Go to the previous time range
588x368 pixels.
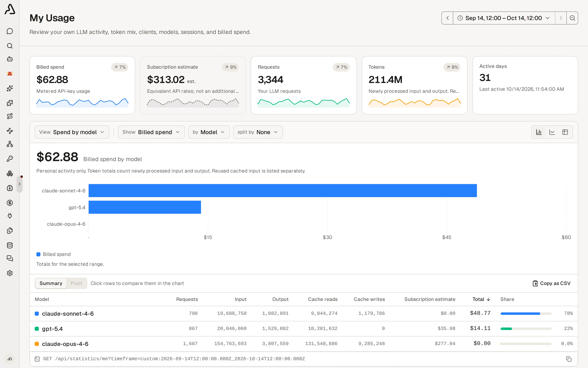(447, 18)
